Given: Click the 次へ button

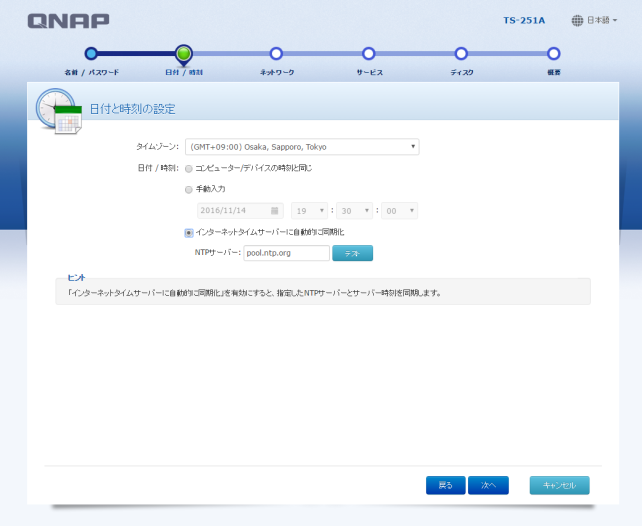Looking at the screenshot, I should point(488,485).
